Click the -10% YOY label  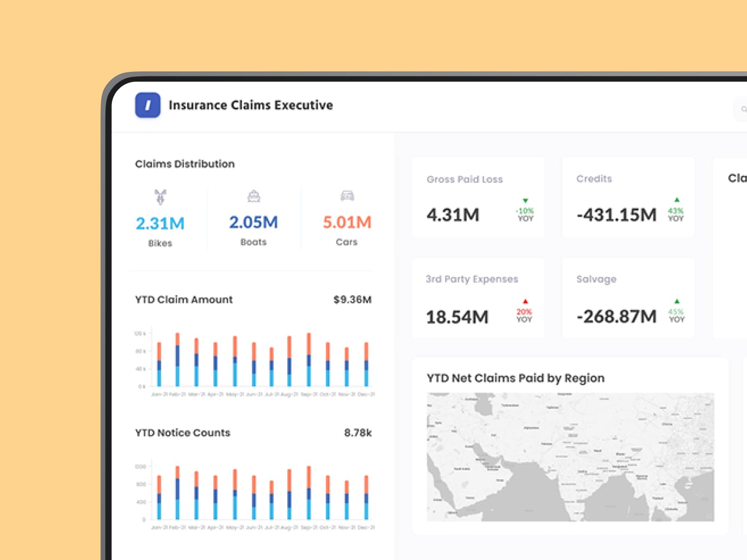(x=525, y=214)
